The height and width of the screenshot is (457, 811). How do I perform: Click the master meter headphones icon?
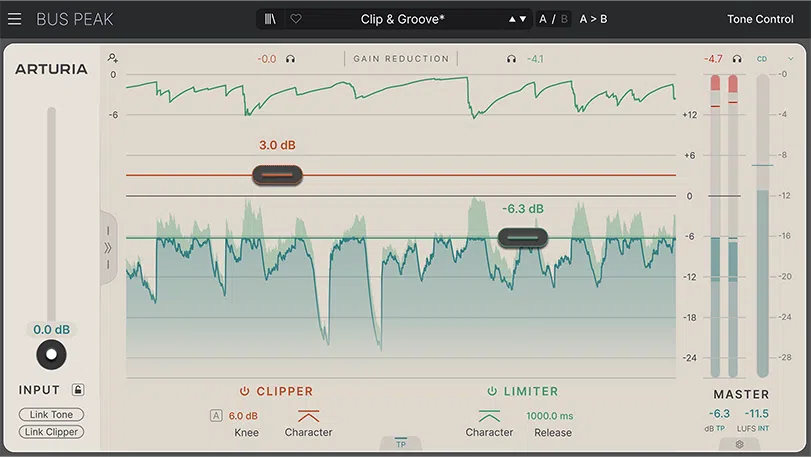[737, 59]
